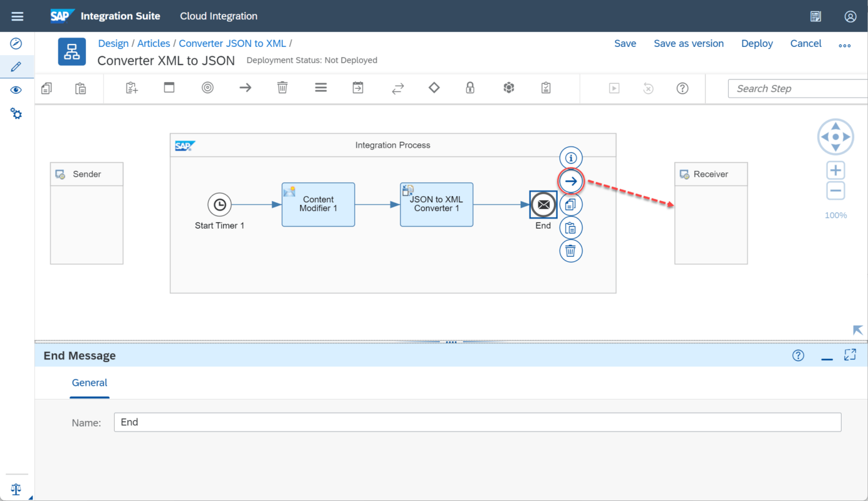Open the Events target icon in toolbar

207,88
